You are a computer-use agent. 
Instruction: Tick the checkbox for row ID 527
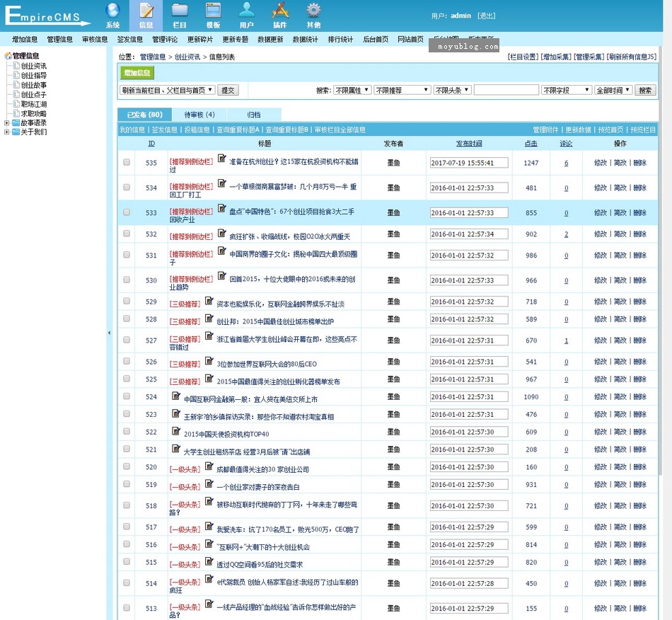(127, 340)
